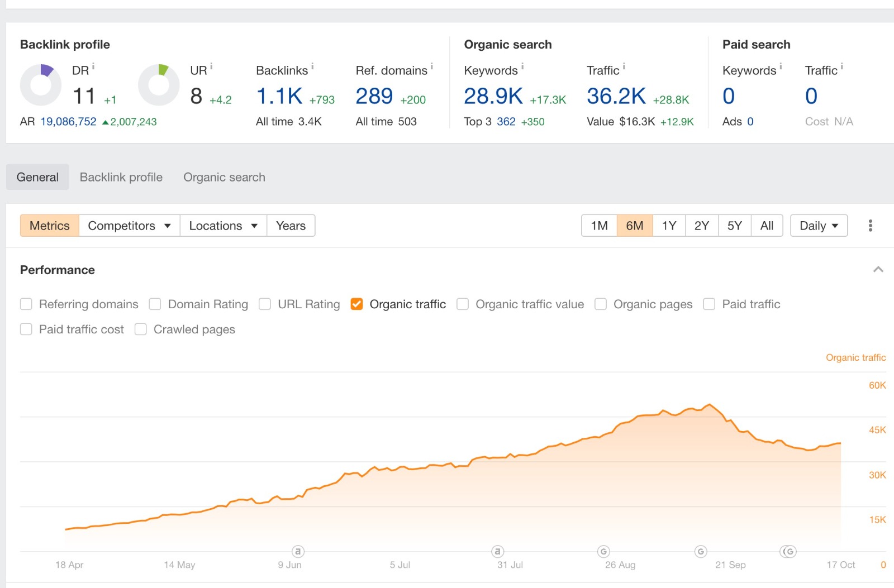Click the peak of the organic traffic line
Viewport: 894px width, 588px height.
point(710,404)
